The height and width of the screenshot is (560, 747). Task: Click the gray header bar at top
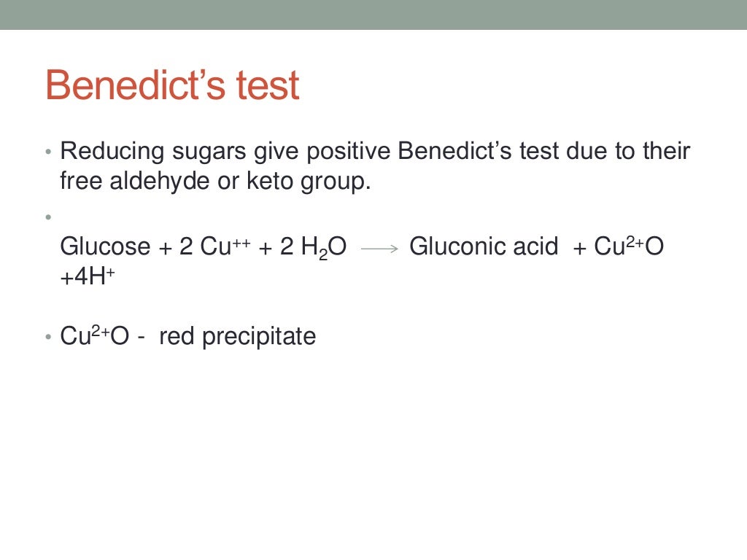[373, 15]
